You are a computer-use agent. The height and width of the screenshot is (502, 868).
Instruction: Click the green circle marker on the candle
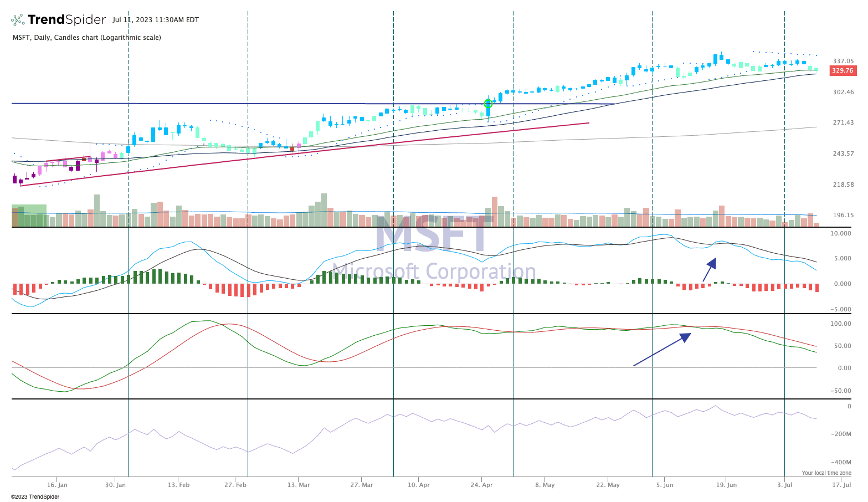pyautogui.click(x=488, y=104)
